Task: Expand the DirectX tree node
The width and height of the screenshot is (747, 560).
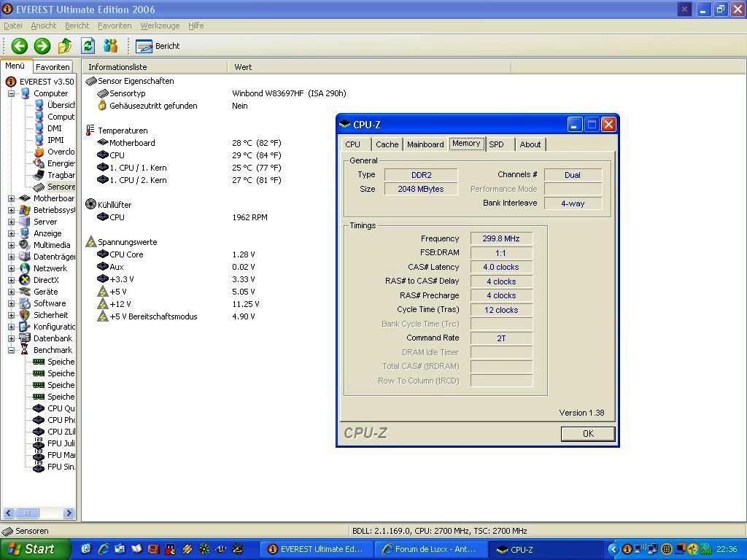Action: 11,280
